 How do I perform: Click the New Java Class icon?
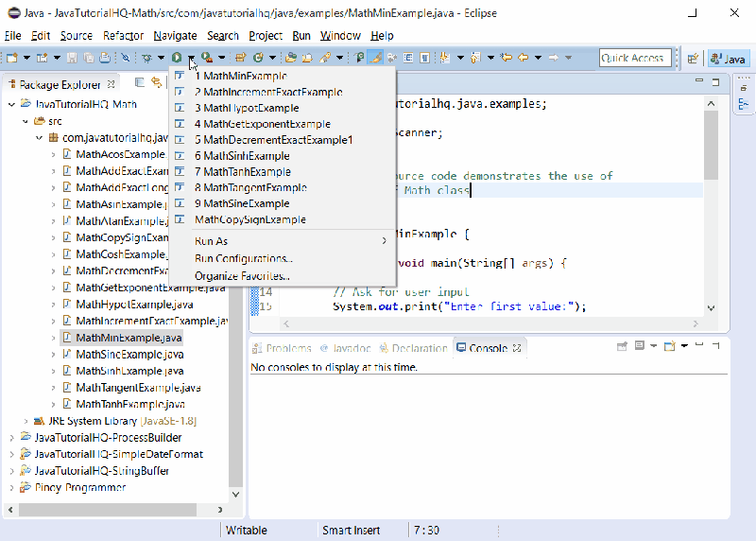(258, 58)
